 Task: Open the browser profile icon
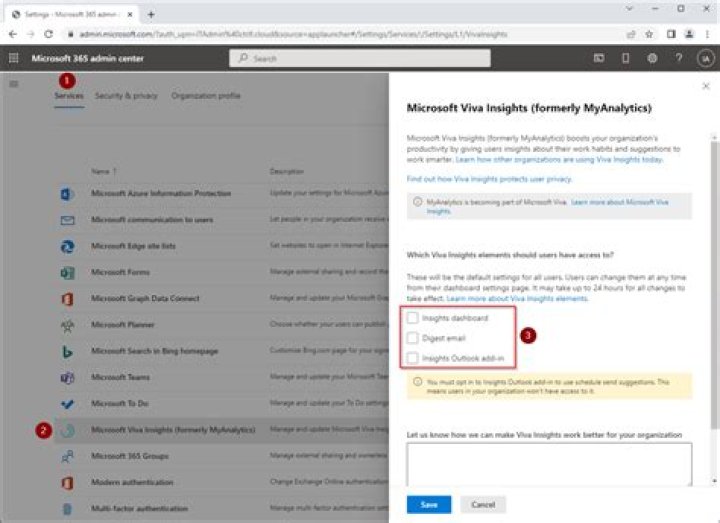[x=689, y=34]
